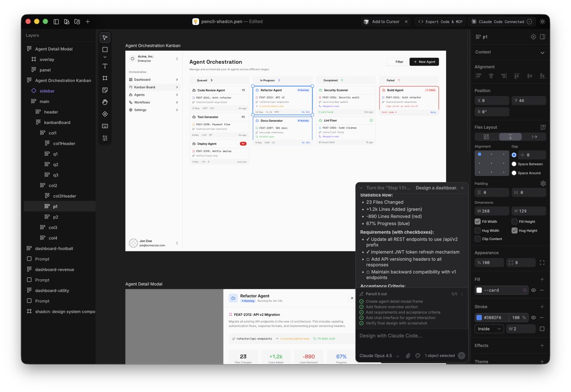Align bottom in Alignment row

point(542,76)
